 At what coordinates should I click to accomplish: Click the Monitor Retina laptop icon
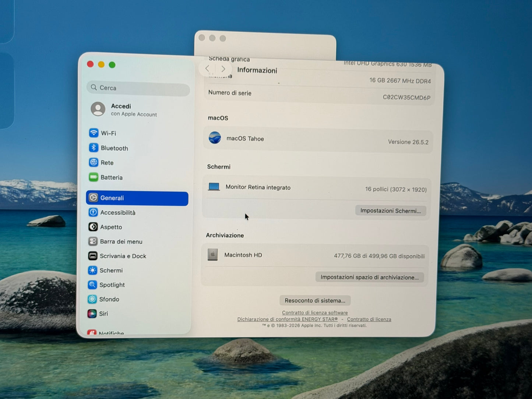pyautogui.click(x=214, y=187)
